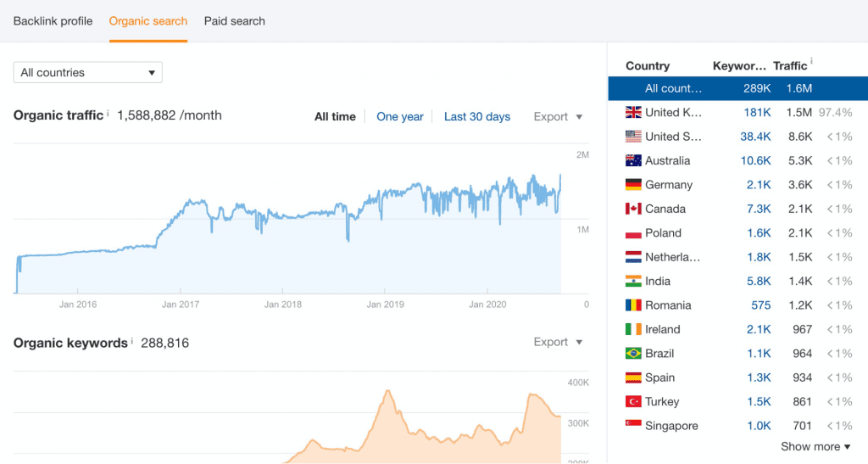Expand the country list with Show more
Image resolution: width=868 pixels, height=464 pixels.
pos(815,446)
